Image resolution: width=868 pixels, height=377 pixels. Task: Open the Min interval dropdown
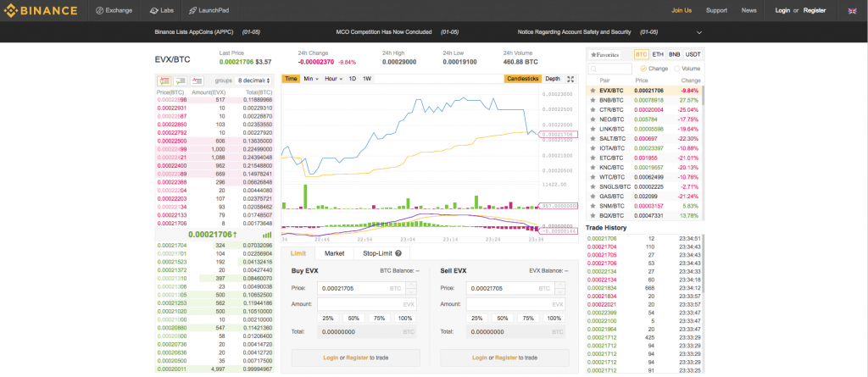coord(311,79)
